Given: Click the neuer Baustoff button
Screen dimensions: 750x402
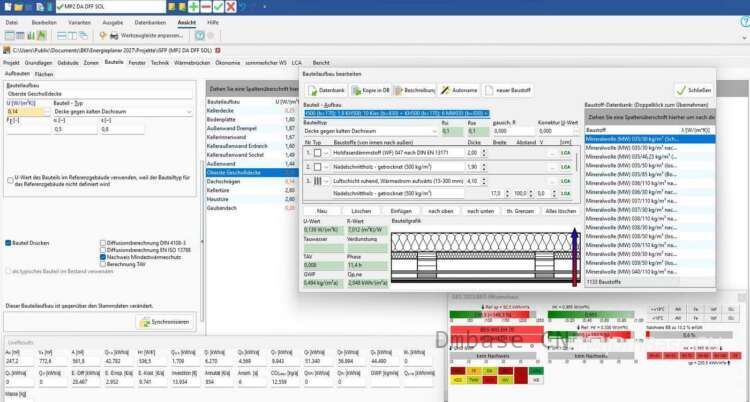Looking at the screenshot, I should pos(508,90).
